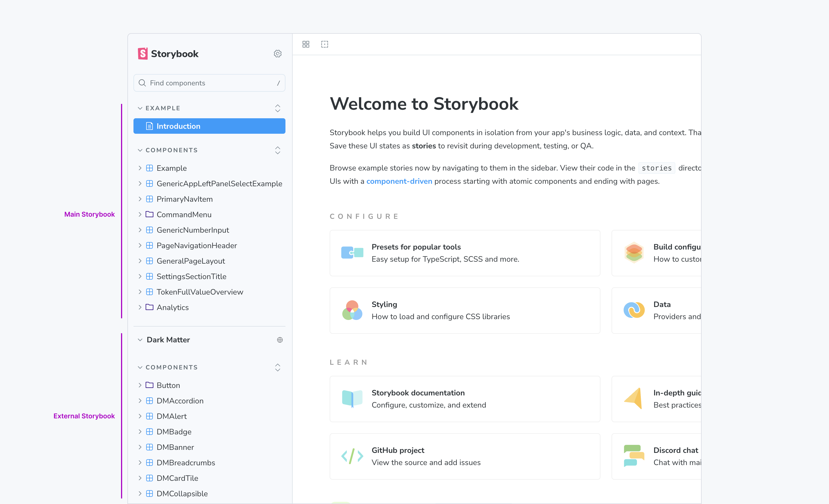
Task: Open the SettingsSectionTitle component
Action: coord(209,277)
